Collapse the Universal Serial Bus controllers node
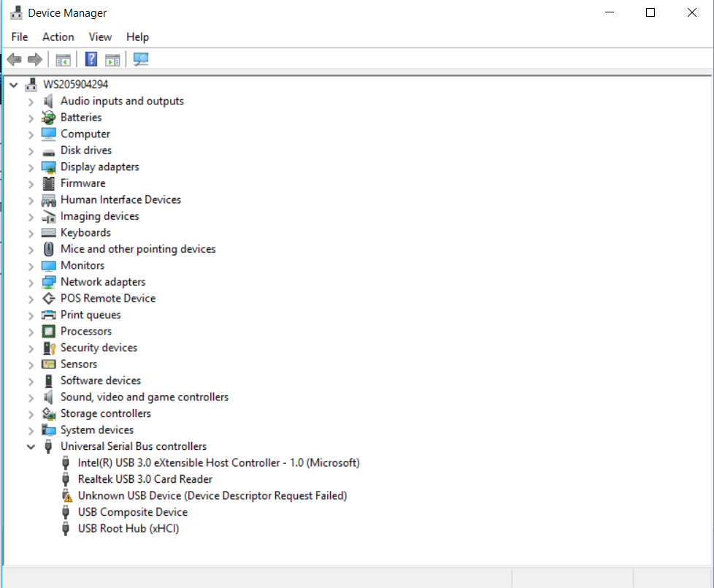 pos(31,447)
